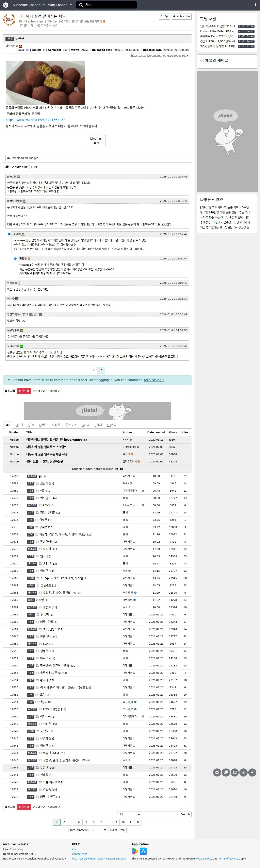
Task: Open the bottom Order dropdown
Action: [38, 807]
